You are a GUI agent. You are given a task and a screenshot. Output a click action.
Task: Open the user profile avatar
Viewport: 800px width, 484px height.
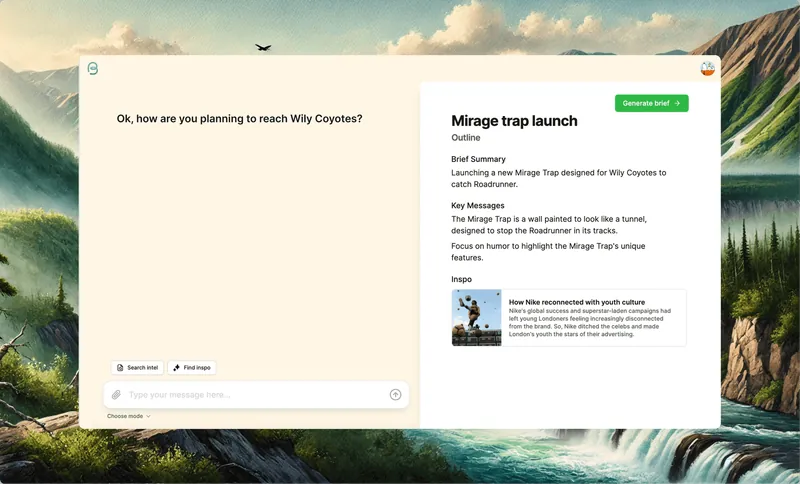(707, 68)
